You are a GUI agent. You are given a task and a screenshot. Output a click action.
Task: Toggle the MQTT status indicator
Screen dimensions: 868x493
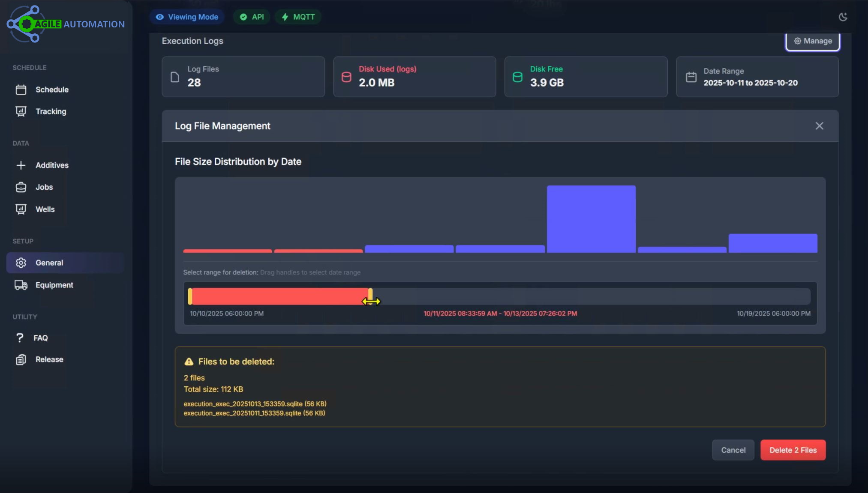[x=298, y=17]
